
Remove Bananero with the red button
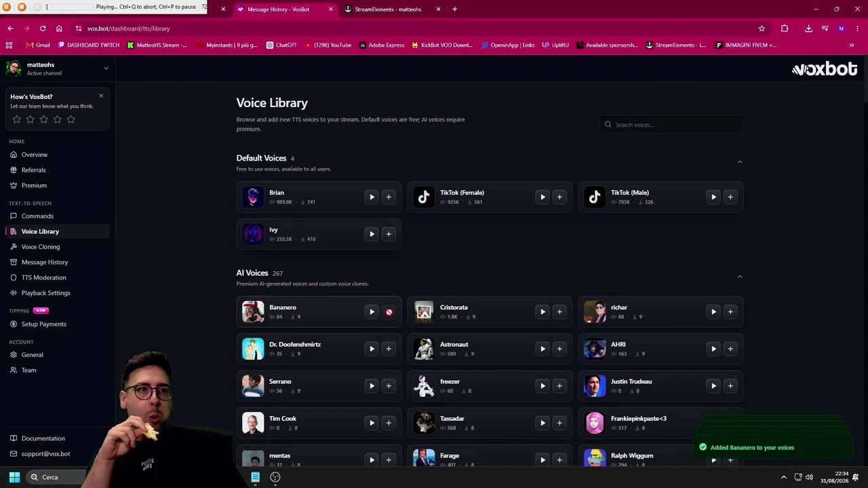click(389, 312)
